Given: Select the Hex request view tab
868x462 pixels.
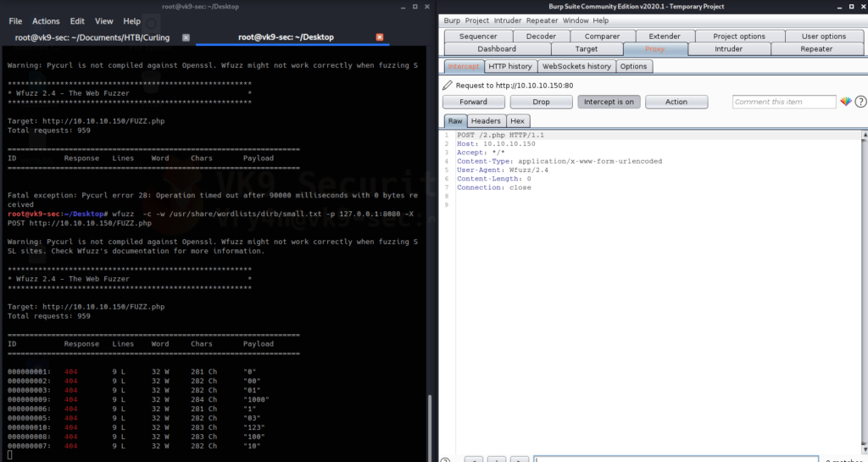Looking at the screenshot, I should tap(517, 120).
